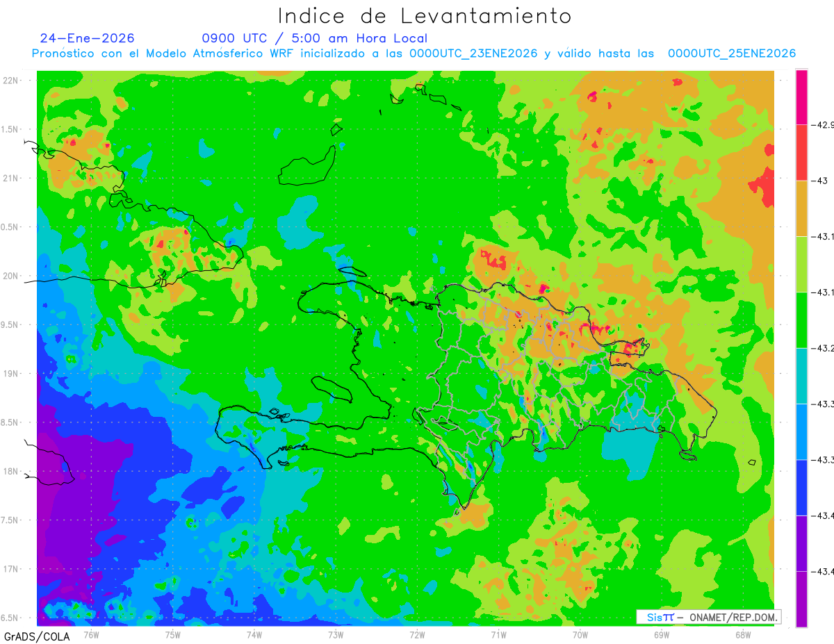Click the "-42.9" color bar value
Screen dimensions: 834x644
[824, 125]
